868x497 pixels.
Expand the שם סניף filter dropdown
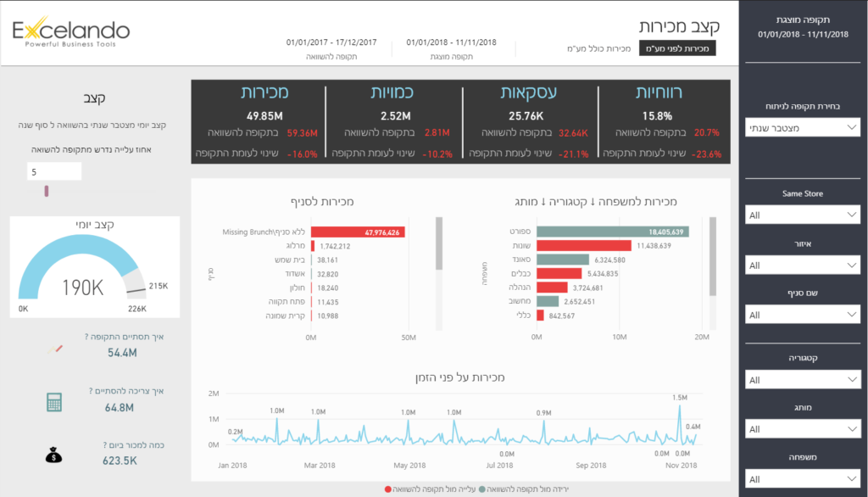point(803,315)
